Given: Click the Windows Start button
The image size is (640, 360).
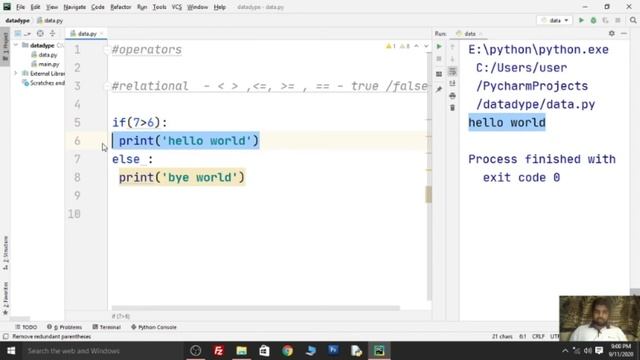Looking at the screenshot, I should tap(11, 351).
